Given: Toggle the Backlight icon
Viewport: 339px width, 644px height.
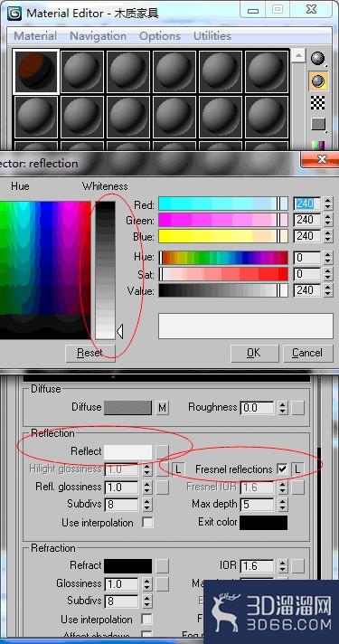Looking at the screenshot, I should pyautogui.click(x=317, y=80).
